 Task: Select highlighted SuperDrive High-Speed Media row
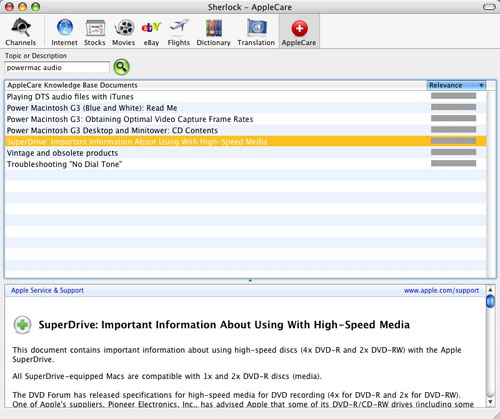tap(245, 142)
